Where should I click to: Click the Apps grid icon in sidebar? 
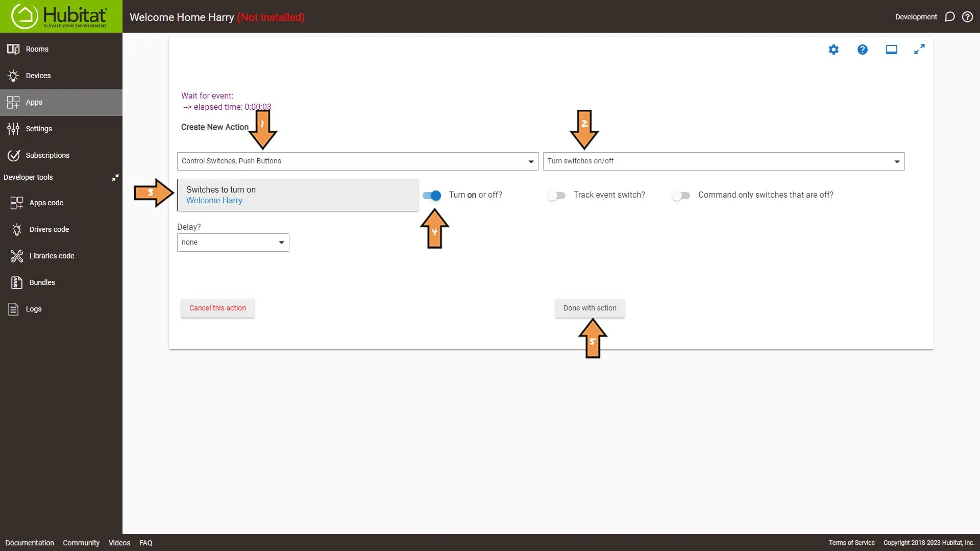13,102
